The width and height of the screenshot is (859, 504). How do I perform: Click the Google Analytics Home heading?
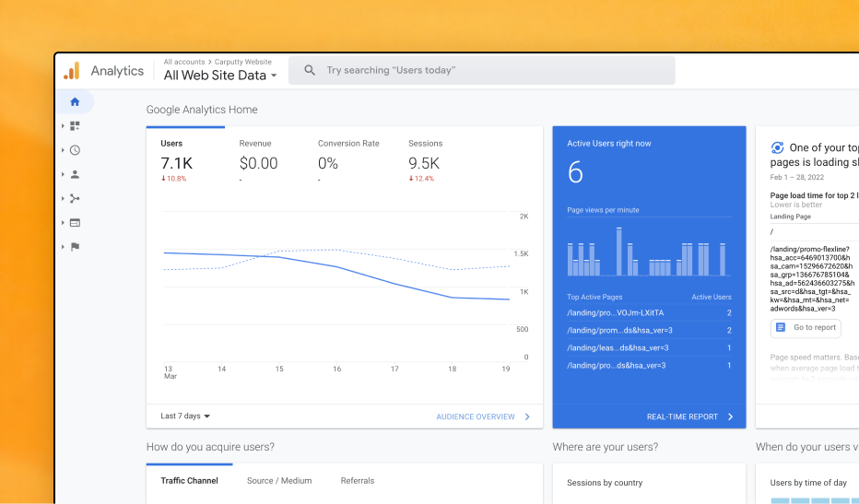pos(202,110)
